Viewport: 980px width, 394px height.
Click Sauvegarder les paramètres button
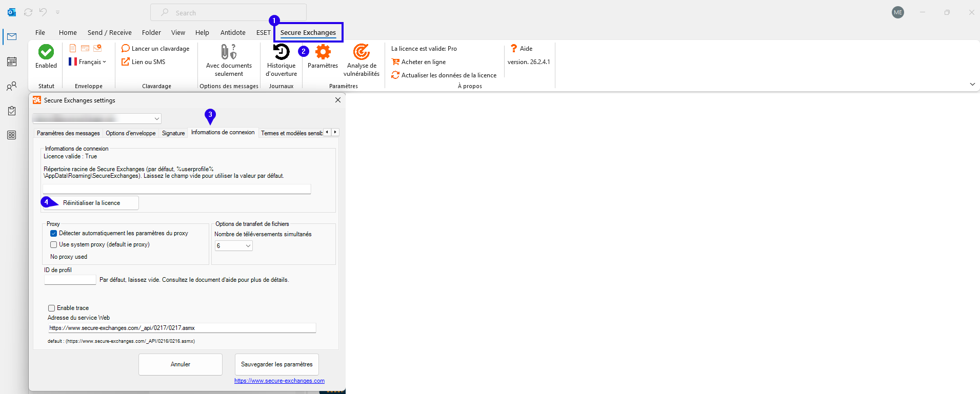(277, 364)
